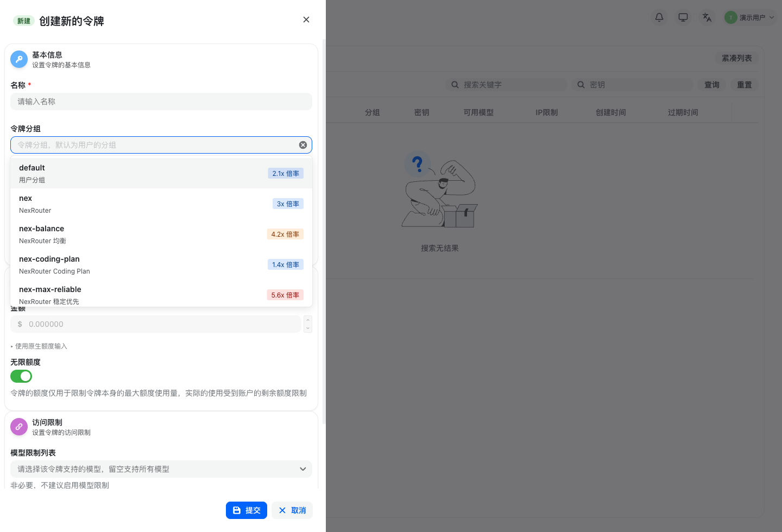782x532 pixels.
Task: Click the 分组 column header
Action: [x=373, y=112]
